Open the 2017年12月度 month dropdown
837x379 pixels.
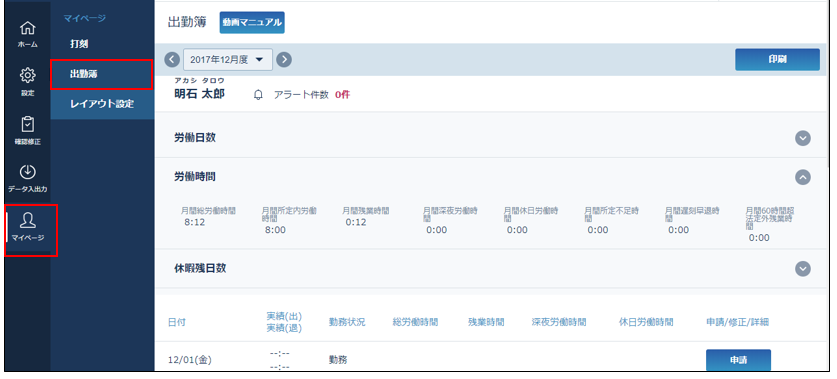228,60
